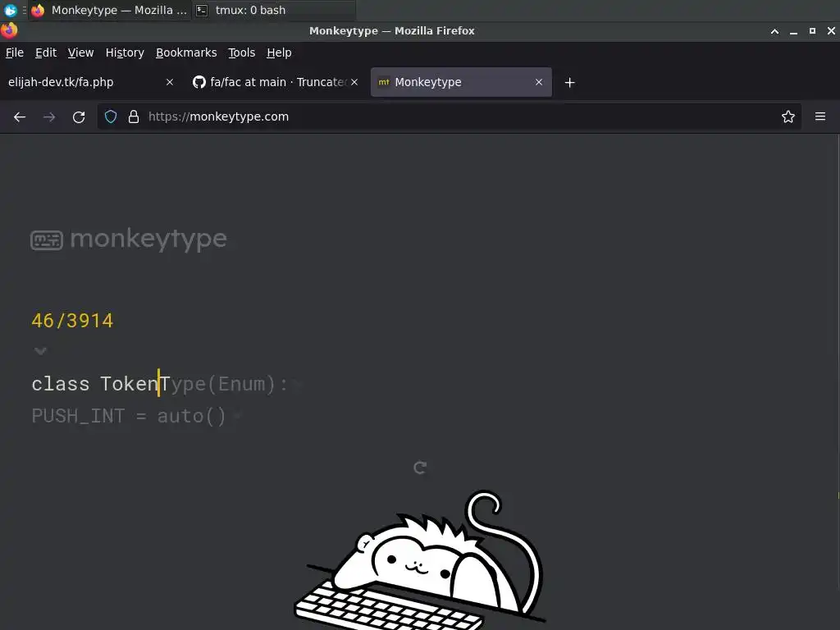The height and width of the screenshot is (630, 840).
Task: Reload the page with refresh icon
Action: pos(79,116)
